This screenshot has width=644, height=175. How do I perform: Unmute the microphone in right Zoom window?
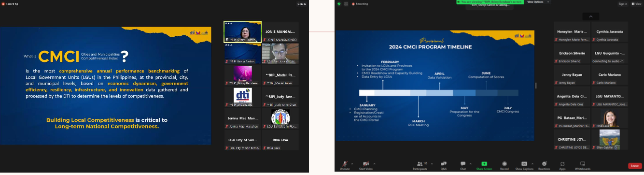(x=345, y=165)
